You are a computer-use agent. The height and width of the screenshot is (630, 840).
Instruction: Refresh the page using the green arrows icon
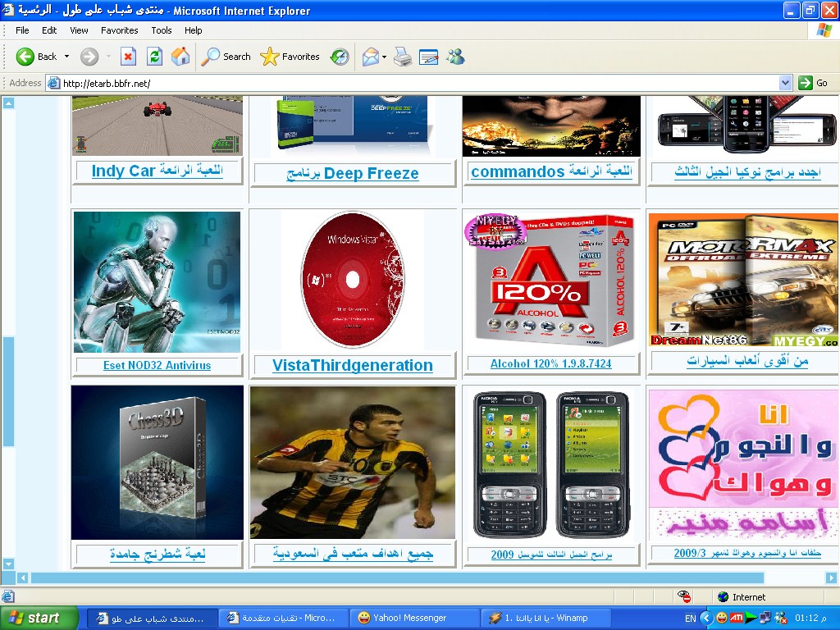coord(155,57)
